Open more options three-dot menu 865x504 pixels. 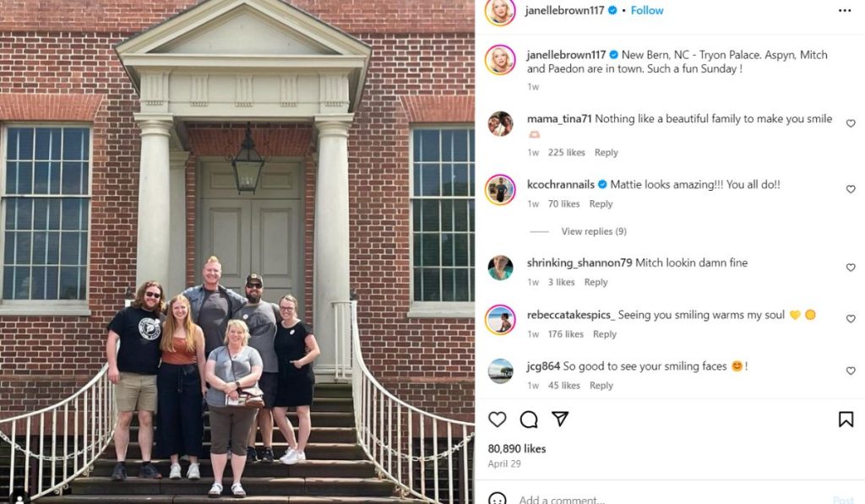pos(845,10)
